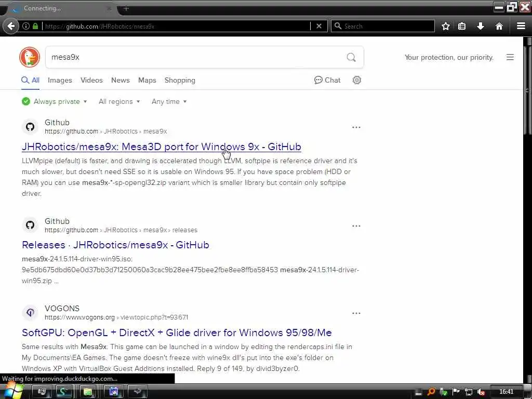Click the 'VOGONS' source name
Screen dimensions: 532x399
click(x=62, y=309)
